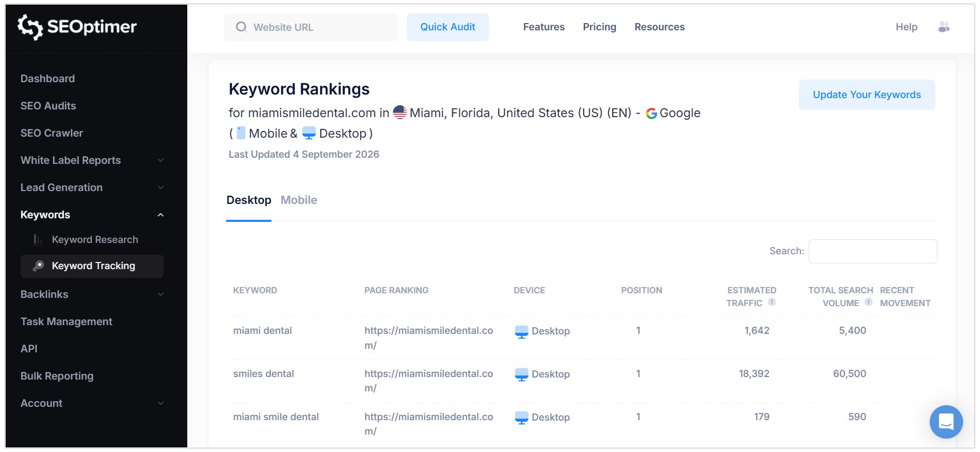Open the Resources link
The width and height of the screenshot is (980, 452).
point(659,27)
